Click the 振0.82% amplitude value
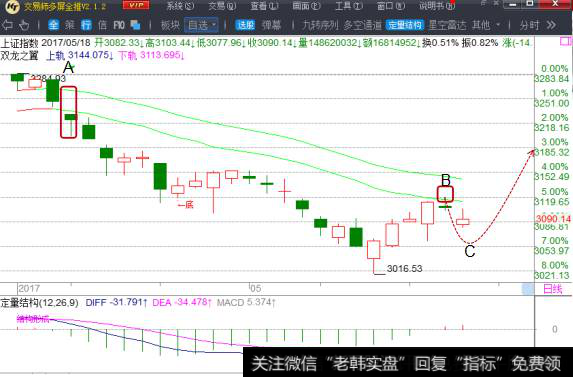 [480, 43]
